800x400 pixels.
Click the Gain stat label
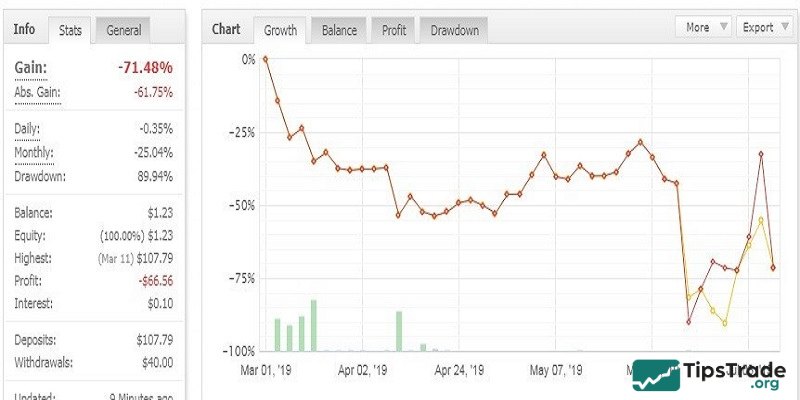point(32,67)
